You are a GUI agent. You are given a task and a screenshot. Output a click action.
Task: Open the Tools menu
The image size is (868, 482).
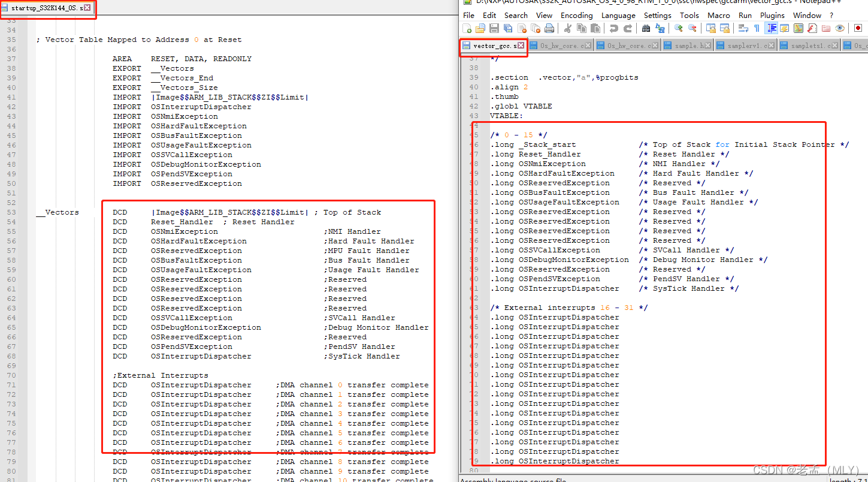pos(689,15)
